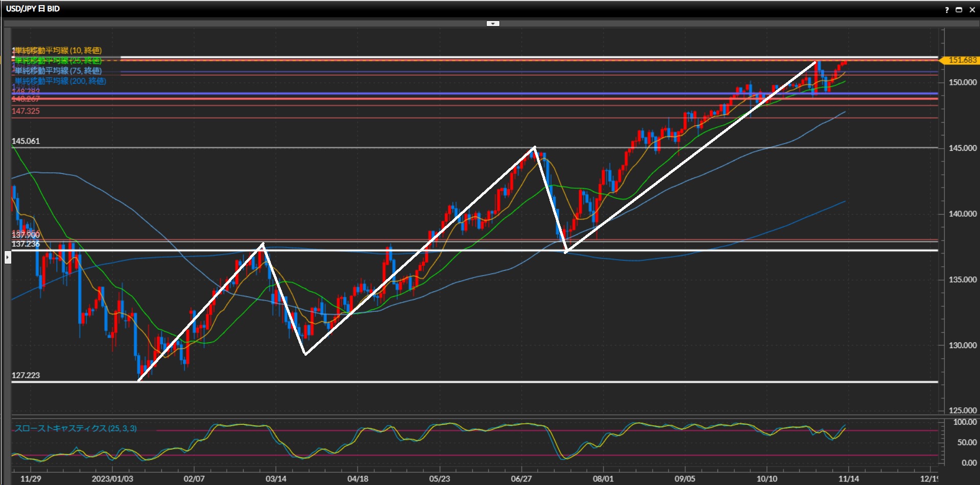The image size is (980, 485).
Task: Expand the top toolbar dropdown arrow
Action: tap(493, 24)
